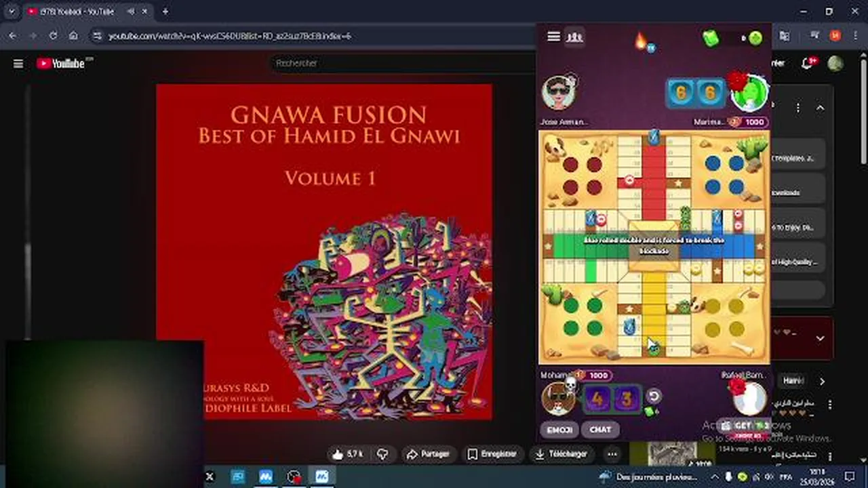Open the Ludo game hamburger menu
868x488 pixels.
click(x=553, y=37)
